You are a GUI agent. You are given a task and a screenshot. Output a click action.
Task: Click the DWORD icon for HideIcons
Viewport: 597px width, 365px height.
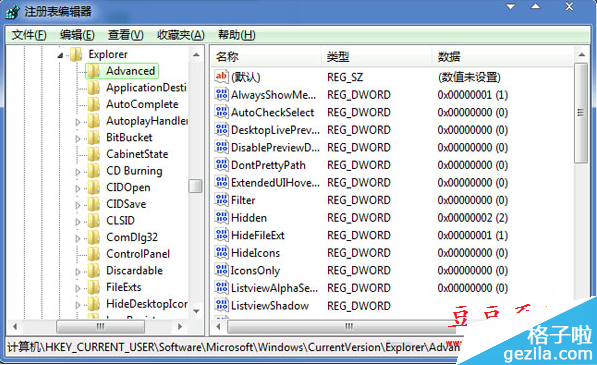click(x=221, y=252)
